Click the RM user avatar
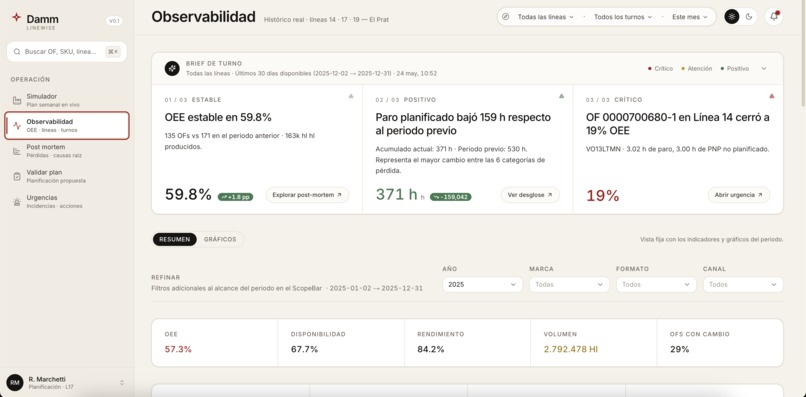 coord(15,383)
